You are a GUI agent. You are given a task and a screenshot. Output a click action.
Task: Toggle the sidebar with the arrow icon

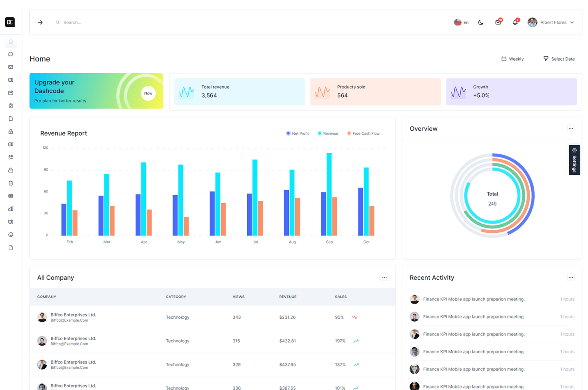(40, 22)
